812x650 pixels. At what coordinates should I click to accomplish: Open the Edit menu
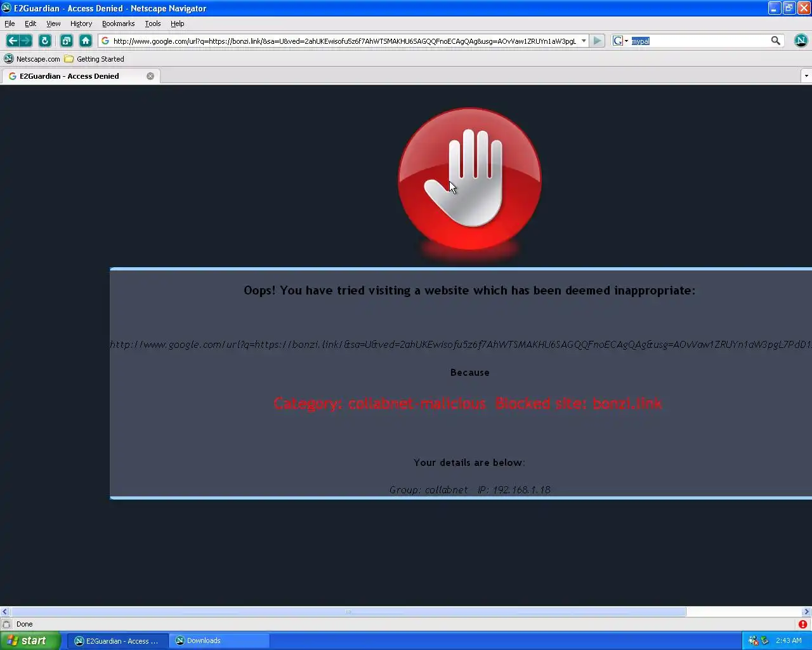point(30,23)
